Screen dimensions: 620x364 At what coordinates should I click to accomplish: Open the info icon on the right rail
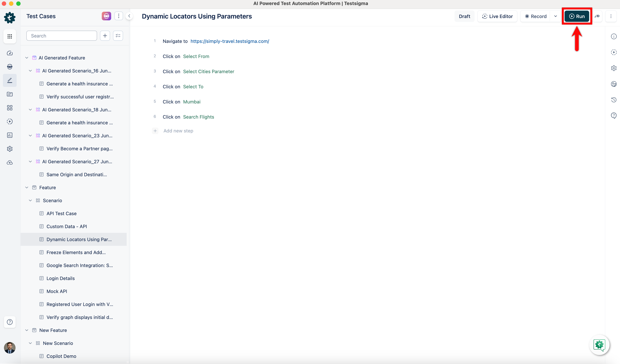pos(614,36)
